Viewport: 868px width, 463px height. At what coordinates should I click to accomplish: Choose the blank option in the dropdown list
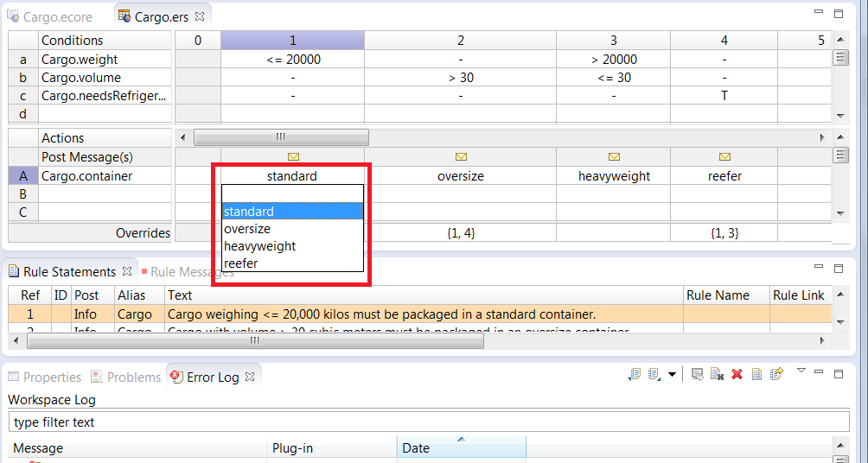point(292,193)
